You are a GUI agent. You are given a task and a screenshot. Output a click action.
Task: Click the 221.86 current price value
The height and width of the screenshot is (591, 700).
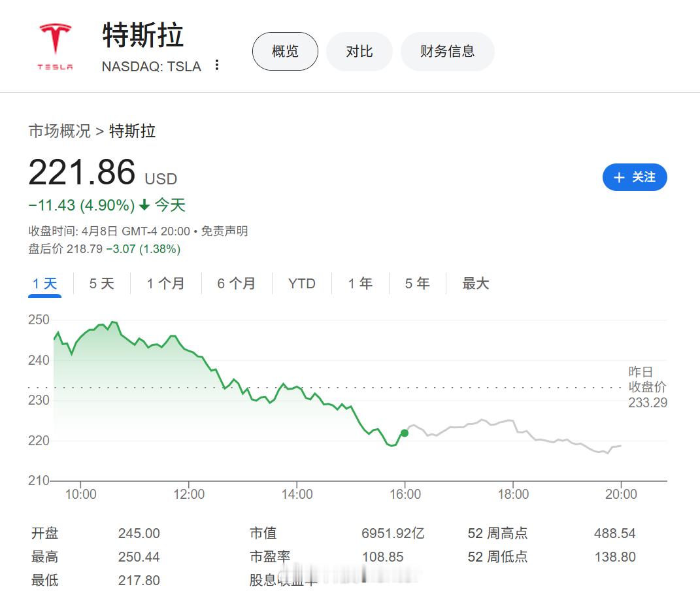[82, 173]
